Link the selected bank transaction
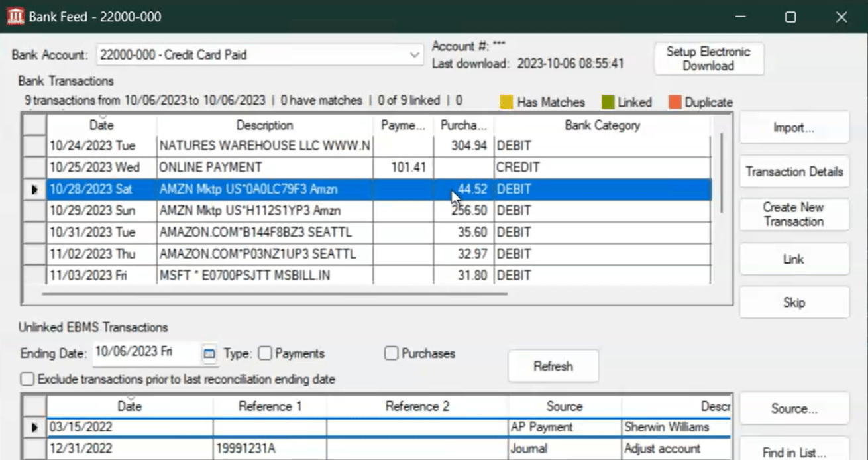 (793, 259)
